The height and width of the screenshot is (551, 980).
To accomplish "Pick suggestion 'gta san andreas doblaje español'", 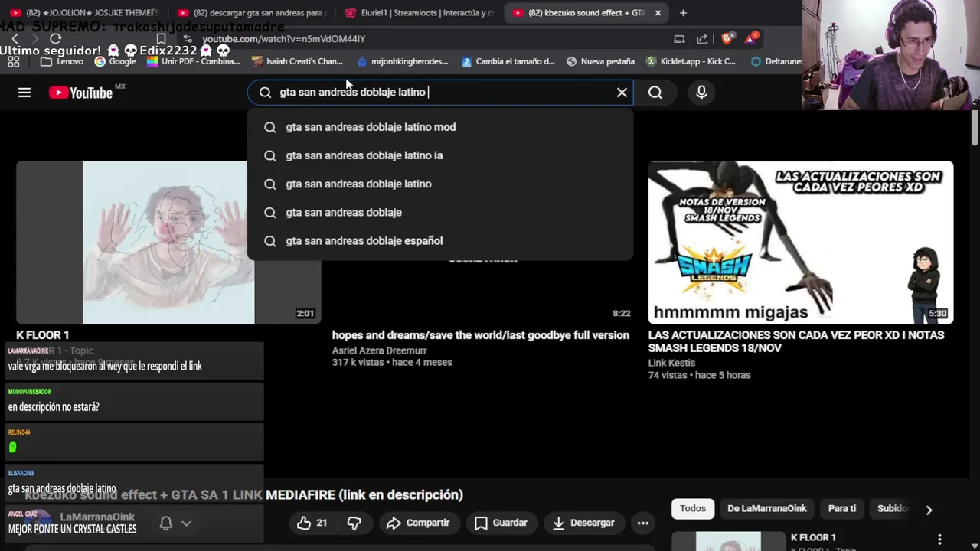I will tap(440, 240).
